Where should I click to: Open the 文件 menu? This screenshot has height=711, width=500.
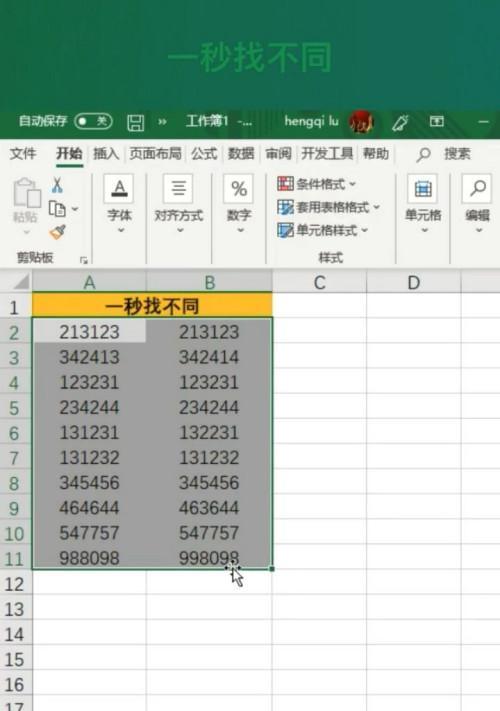(23, 154)
